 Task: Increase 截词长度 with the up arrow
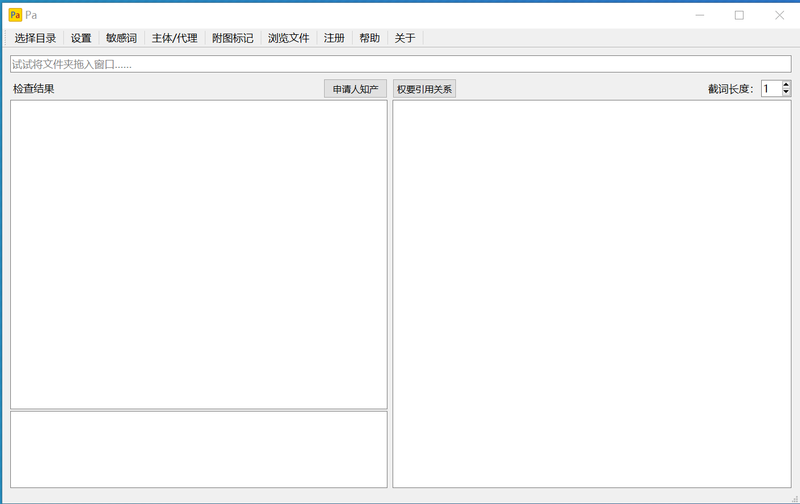click(786, 85)
